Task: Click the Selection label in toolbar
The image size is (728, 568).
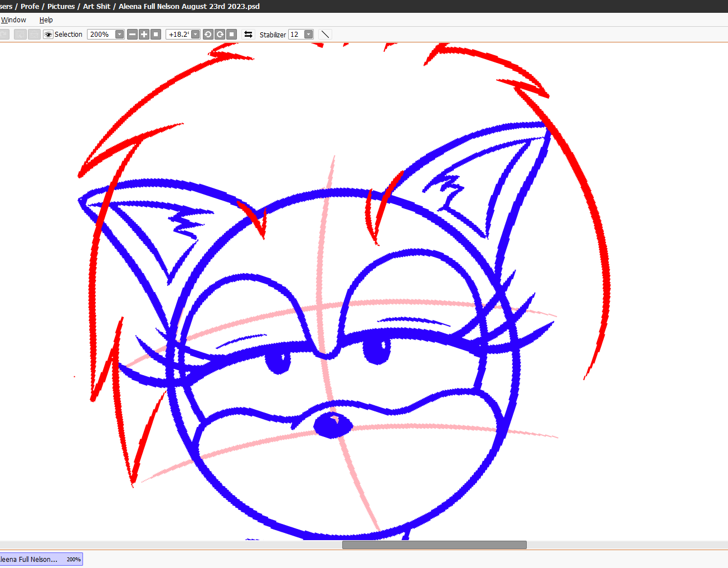Action: [x=69, y=35]
